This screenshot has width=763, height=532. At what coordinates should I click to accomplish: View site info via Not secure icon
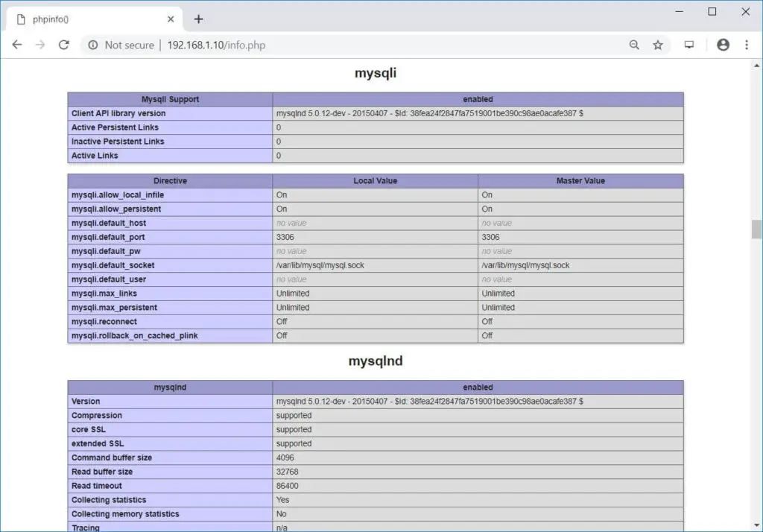tap(92, 45)
